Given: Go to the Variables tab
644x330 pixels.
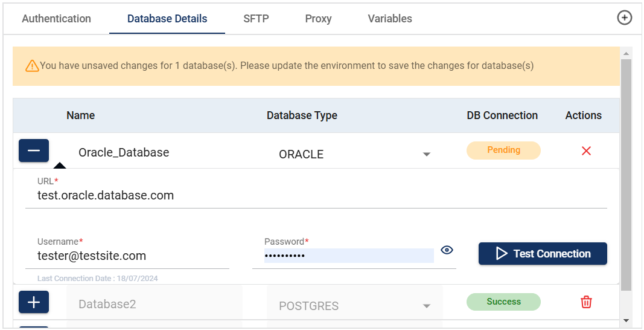Looking at the screenshot, I should coord(390,19).
